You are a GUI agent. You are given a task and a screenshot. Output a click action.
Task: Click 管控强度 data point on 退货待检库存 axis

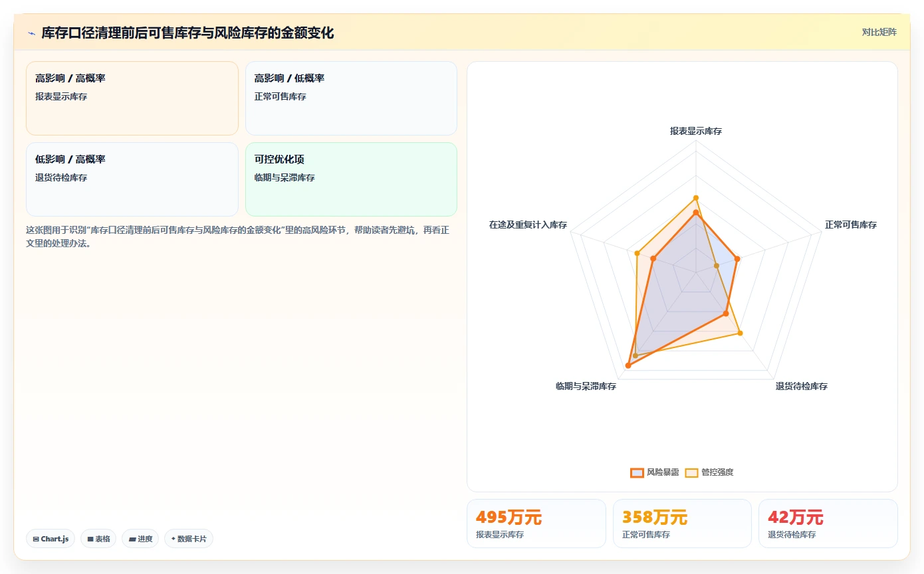(x=740, y=333)
